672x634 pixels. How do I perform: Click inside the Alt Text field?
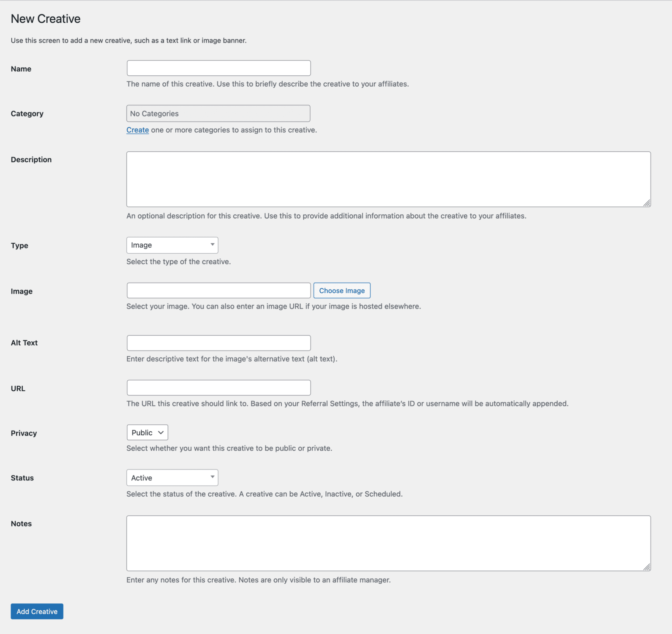218,343
